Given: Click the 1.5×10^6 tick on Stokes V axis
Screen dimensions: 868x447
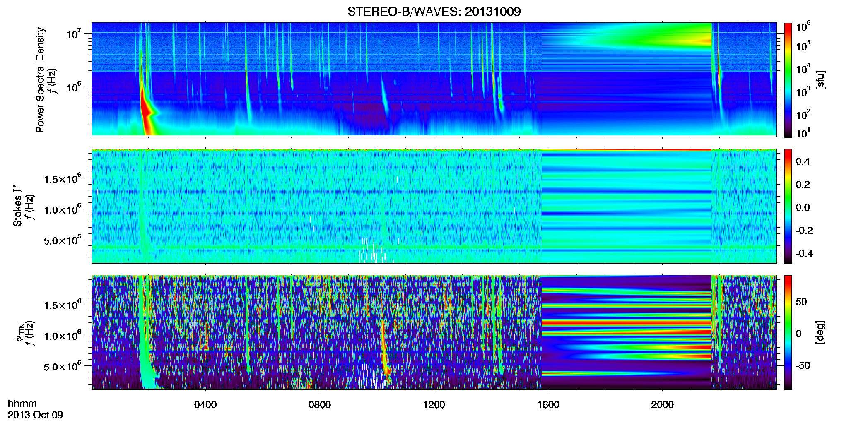Looking at the screenshot, I should pos(63,179).
